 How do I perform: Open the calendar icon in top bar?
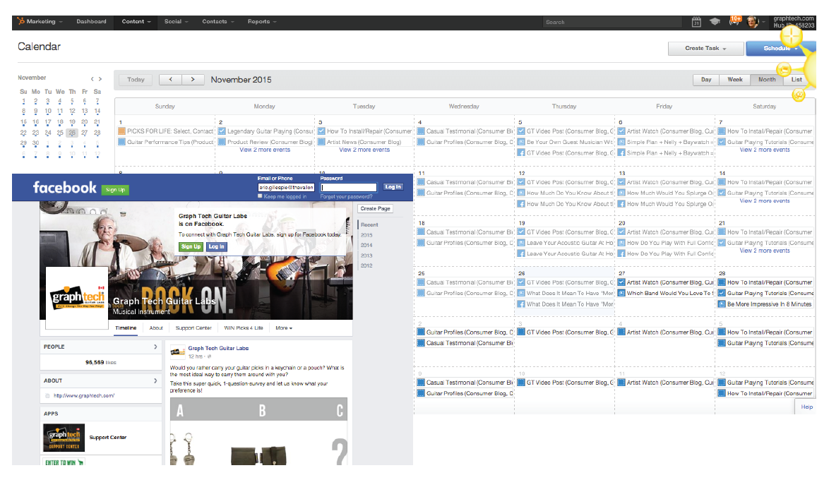[x=696, y=22]
